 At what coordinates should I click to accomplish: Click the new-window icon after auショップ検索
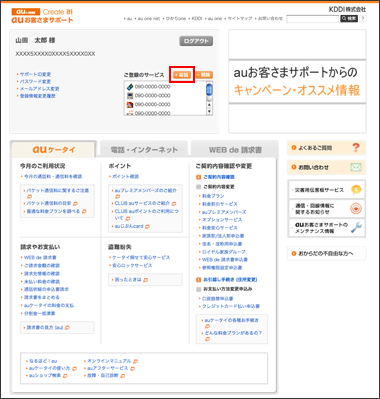[x=65, y=376]
